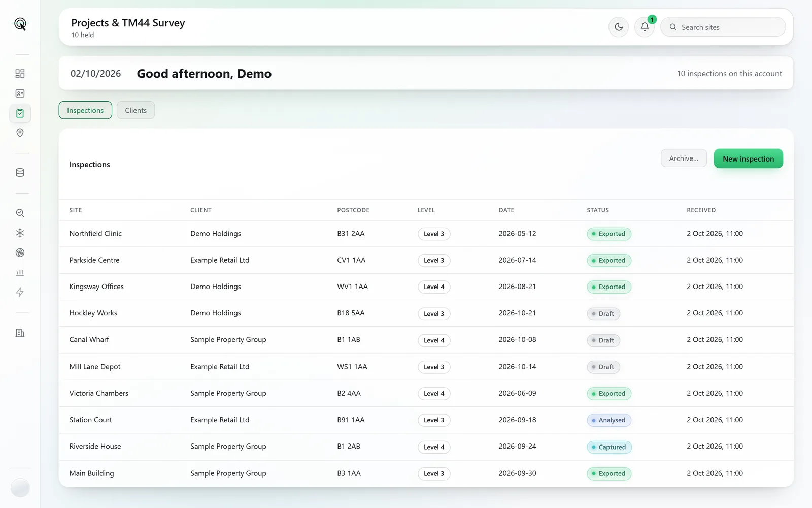Click the STATUS column header
Screen dimensions: 812x508
(x=598, y=210)
